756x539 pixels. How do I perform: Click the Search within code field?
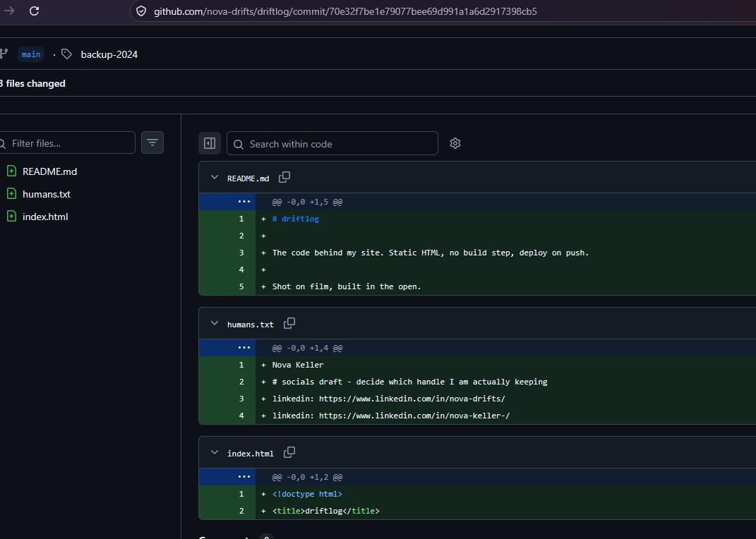pos(332,143)
